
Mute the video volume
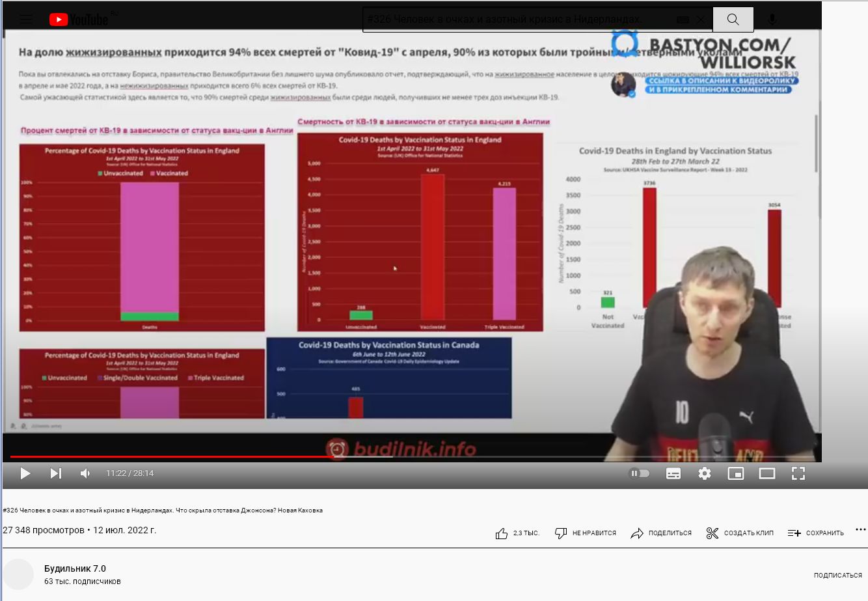coord(85,473)
